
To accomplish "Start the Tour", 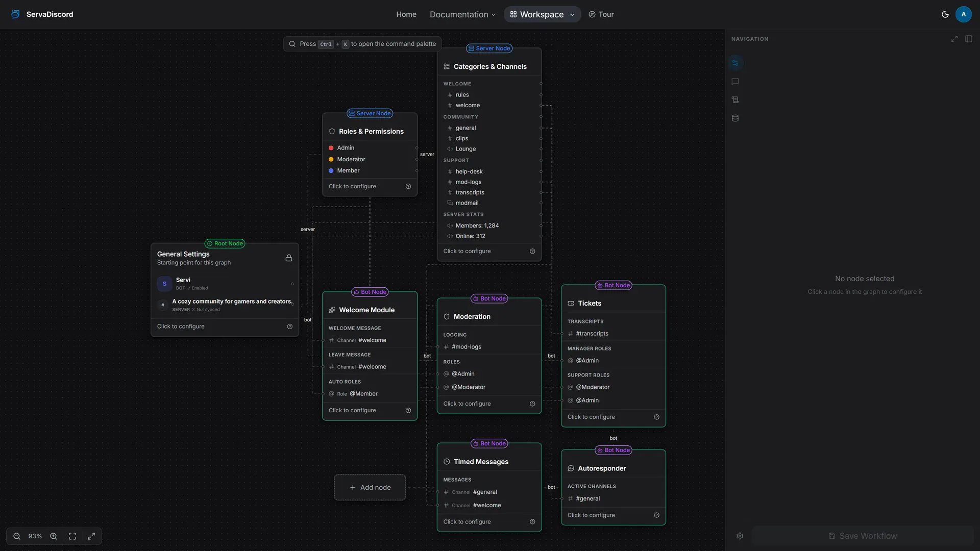I will click(601, 14).
